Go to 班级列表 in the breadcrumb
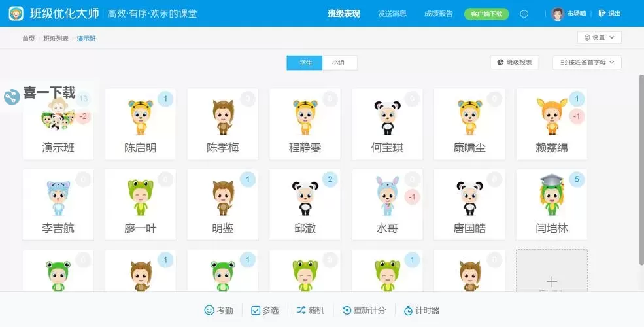 tap(56, 38)
